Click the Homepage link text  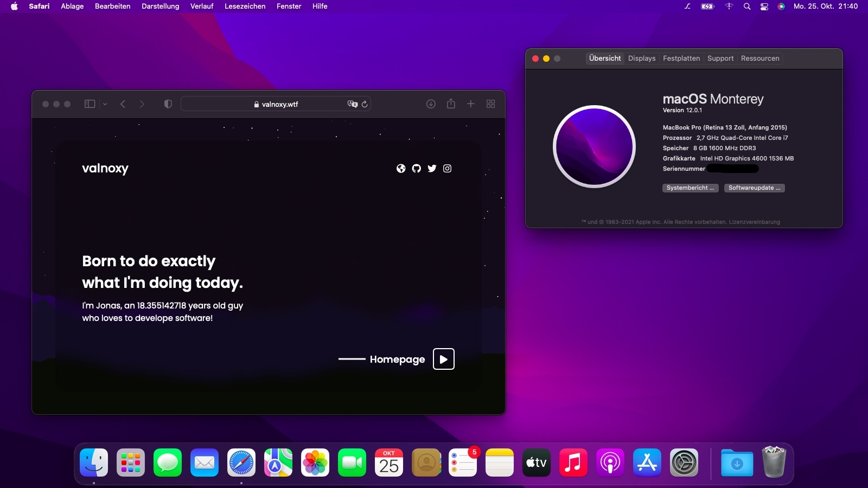click(398, 359)
